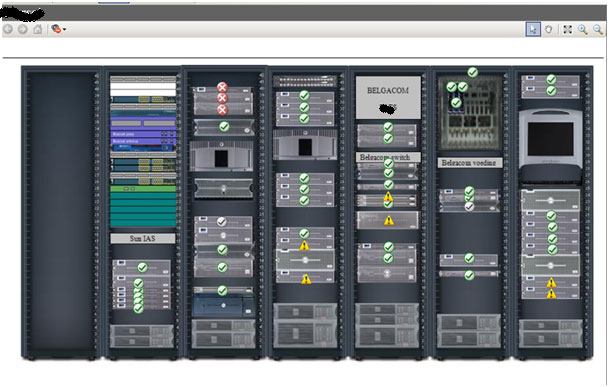Viewport: 609px width, 387px height.
Task: Select the pointer selection tool
Action: click(x=533, y=29)
